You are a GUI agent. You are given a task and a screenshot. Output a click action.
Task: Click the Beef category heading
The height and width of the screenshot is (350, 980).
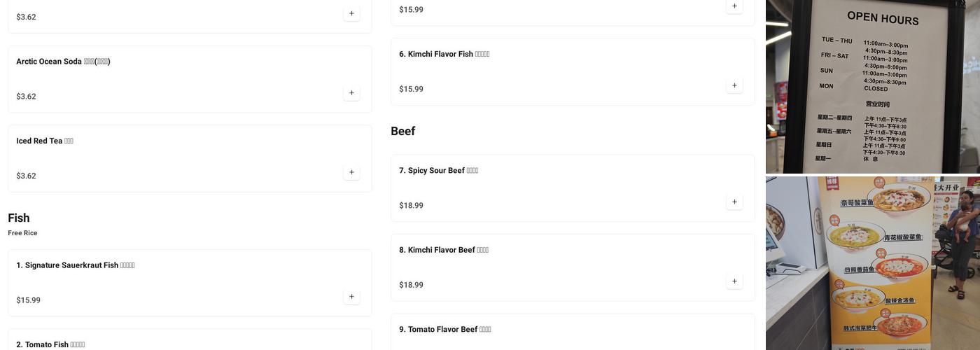[403, 132]
